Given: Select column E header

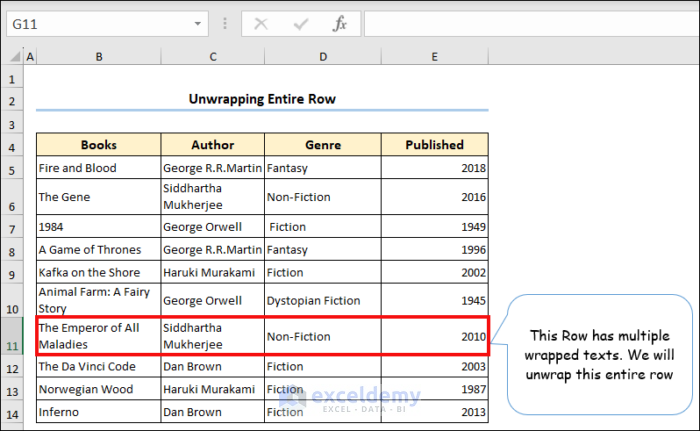Looking at the screenshot, I should [x=434, y=57].
